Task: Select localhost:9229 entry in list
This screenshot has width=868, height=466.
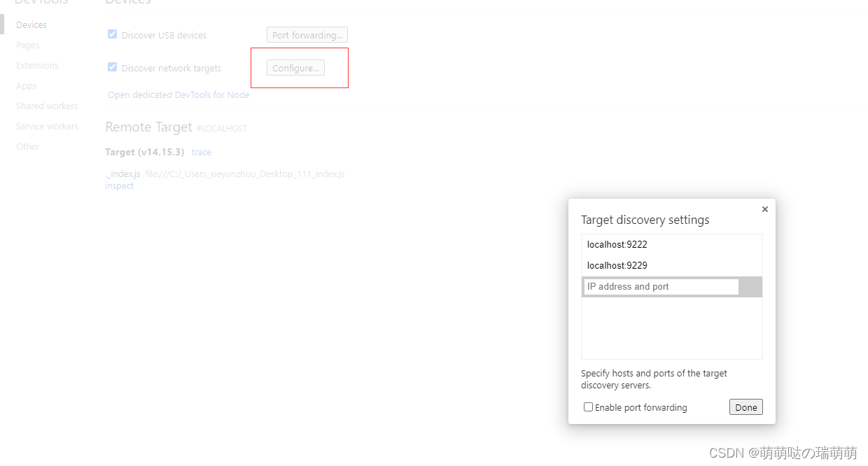Action: coord(671,266)
